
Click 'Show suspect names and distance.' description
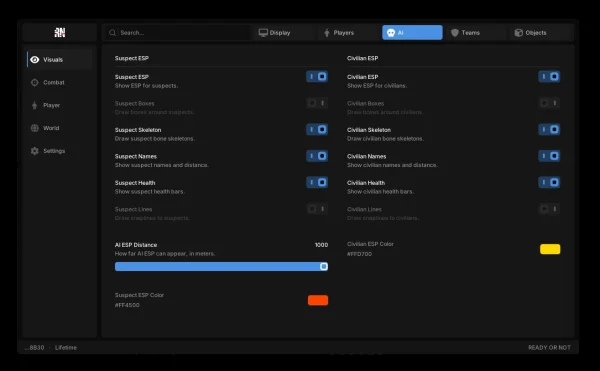pyautogui.click(x=161, y=165)
